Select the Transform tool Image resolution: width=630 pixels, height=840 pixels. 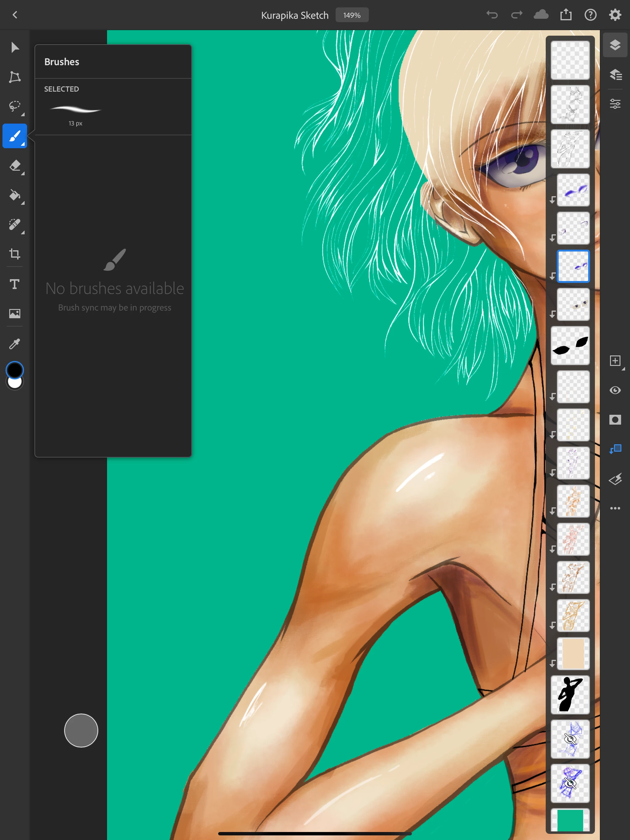point(15,77)
